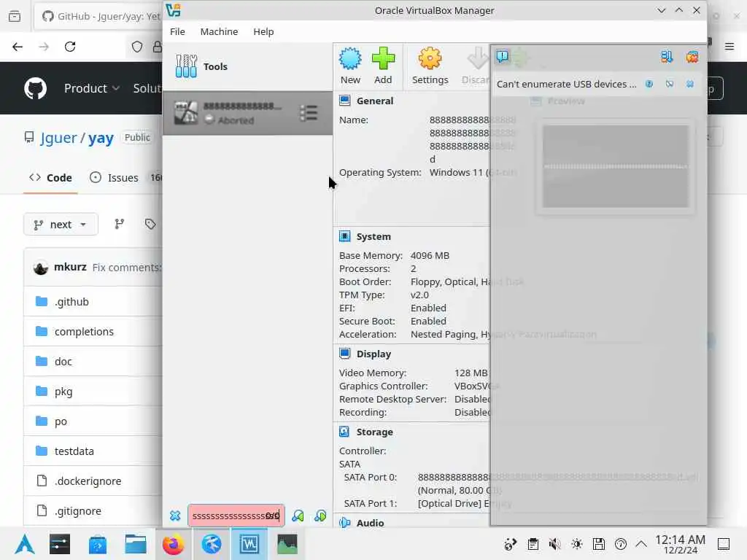Open the yay repository link

(101, 138)
